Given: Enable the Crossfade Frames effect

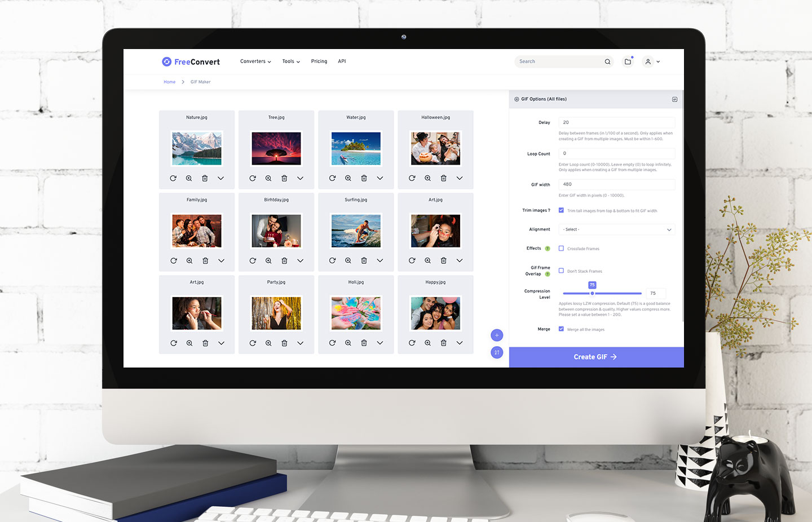Looking at the screenshot, I should tap(561, 248).
